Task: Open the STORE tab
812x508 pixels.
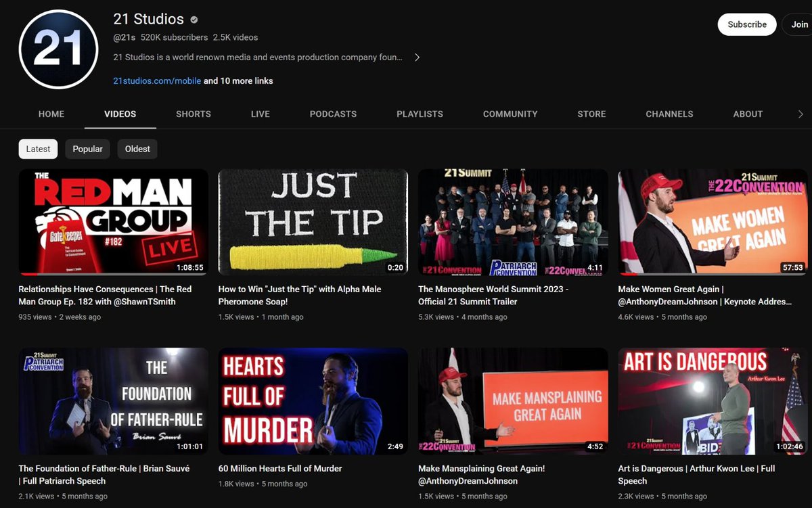Action: 591,114
